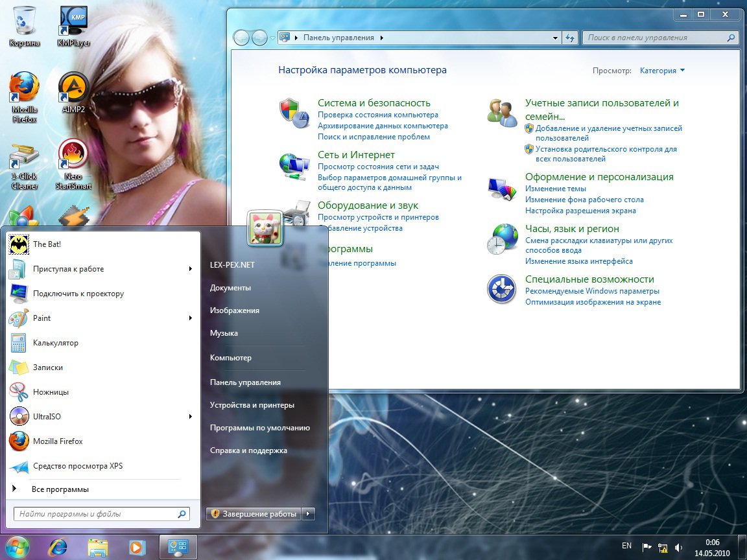Open shutdown options arrow next to Завершение работы
The image size is (747, 560).
tap(309, 514)
